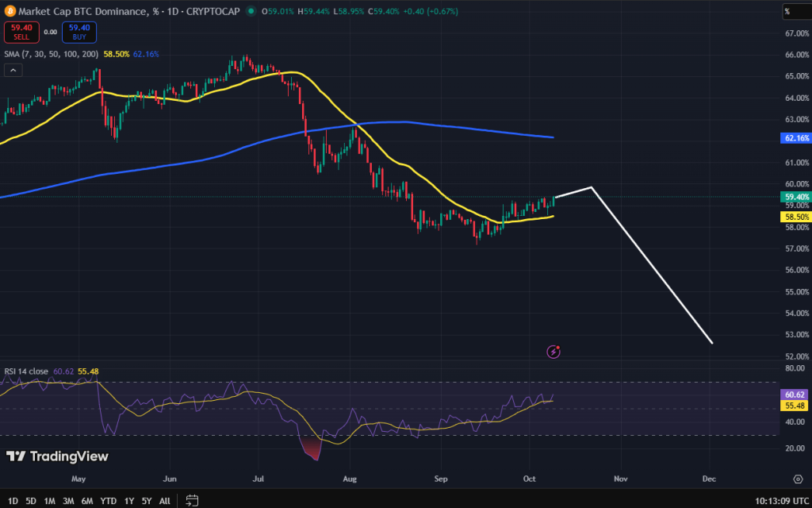Select the All time range
This screenshot has width=812, height=508.
click(x=164, y=501)
